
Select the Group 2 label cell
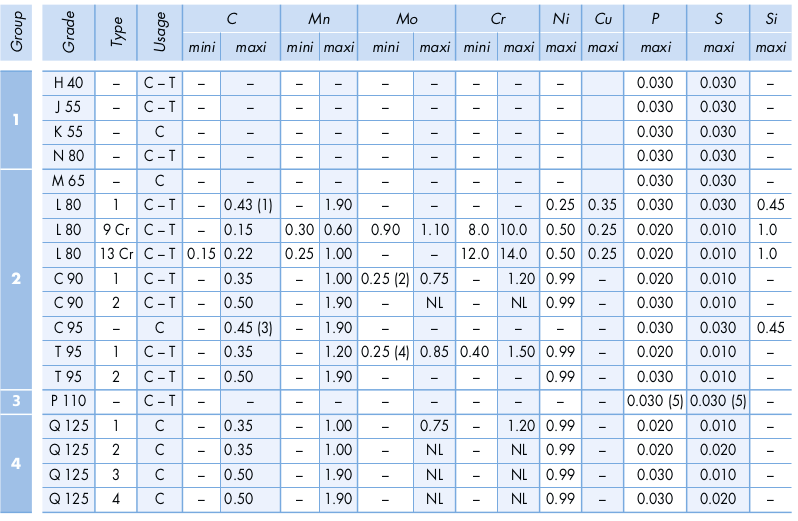tap(16, 279)
